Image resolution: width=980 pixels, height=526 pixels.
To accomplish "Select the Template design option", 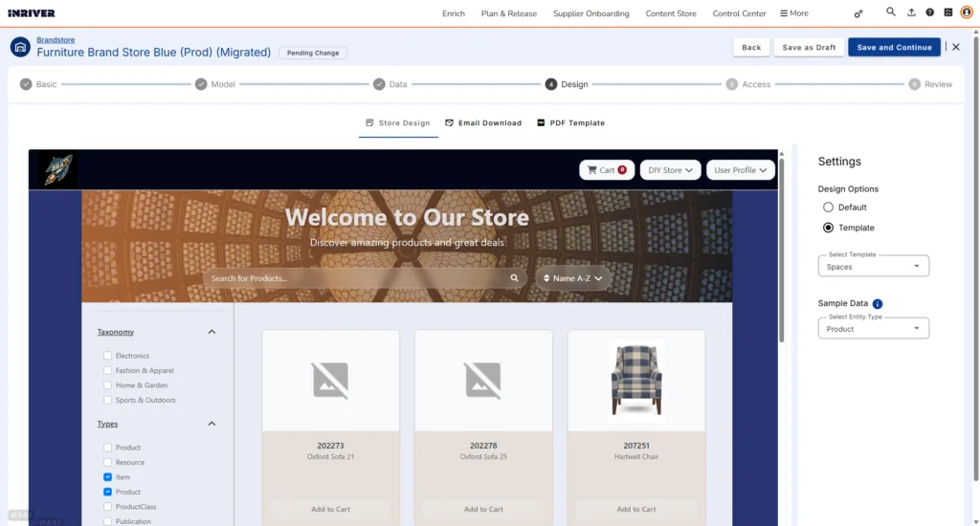I will tap(828, 228).
